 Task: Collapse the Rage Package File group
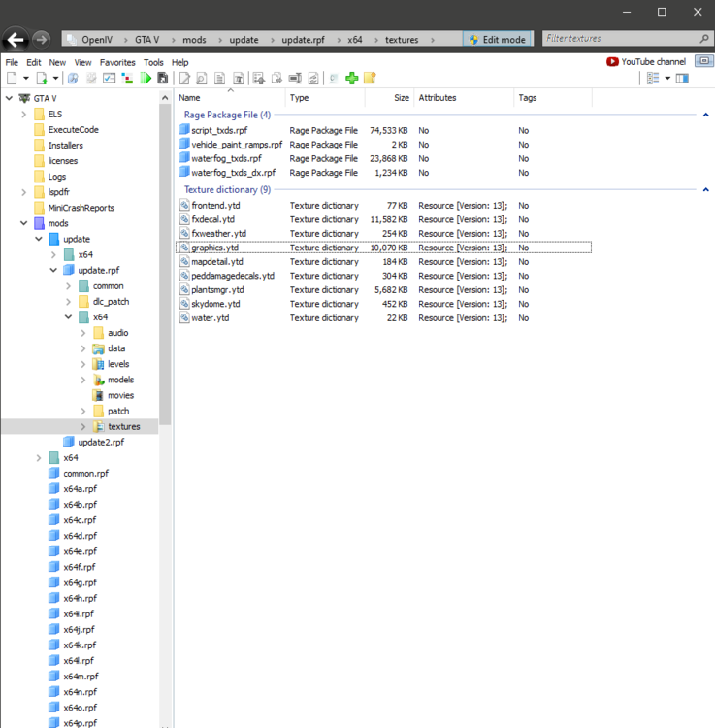(x=705, y=115)
